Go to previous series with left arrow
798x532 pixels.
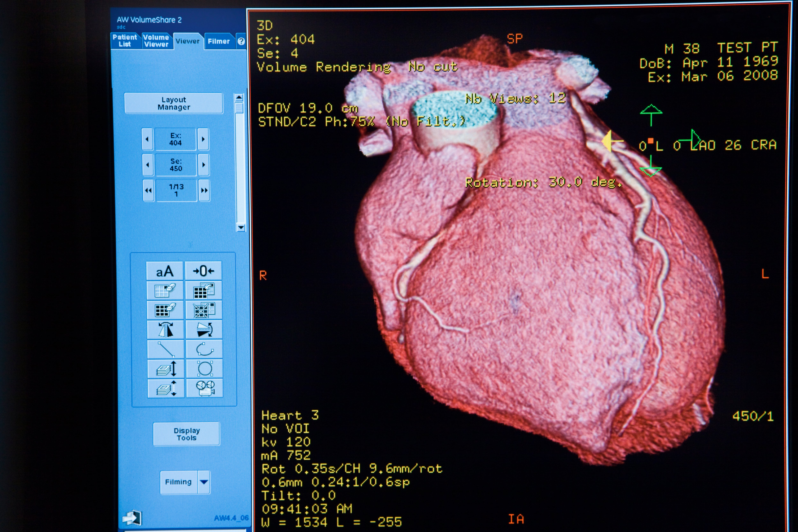point(147,165)
